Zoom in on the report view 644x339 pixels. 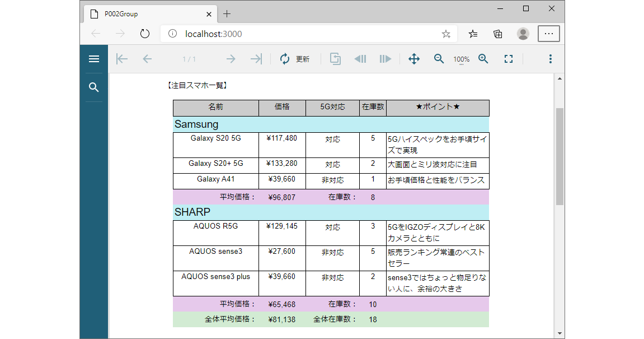pos(483,58)
